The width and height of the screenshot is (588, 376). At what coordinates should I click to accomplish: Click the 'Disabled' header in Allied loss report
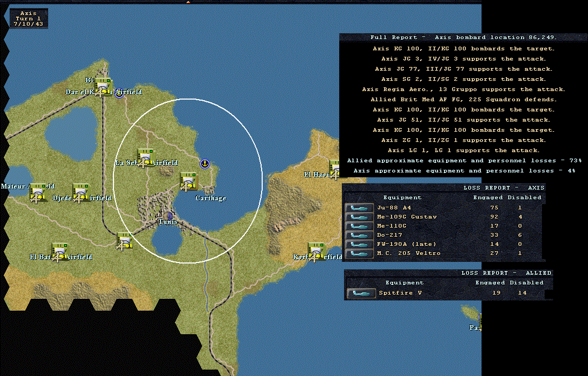[x=526, y=283]
